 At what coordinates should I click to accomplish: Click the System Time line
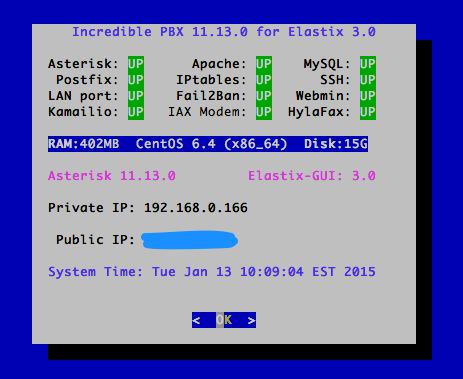[x=212, y=272]
